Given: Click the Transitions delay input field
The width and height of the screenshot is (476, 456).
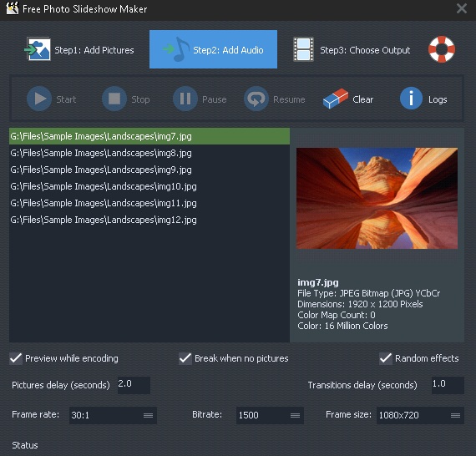Looking at the screenshot, I should click(448, 385).
